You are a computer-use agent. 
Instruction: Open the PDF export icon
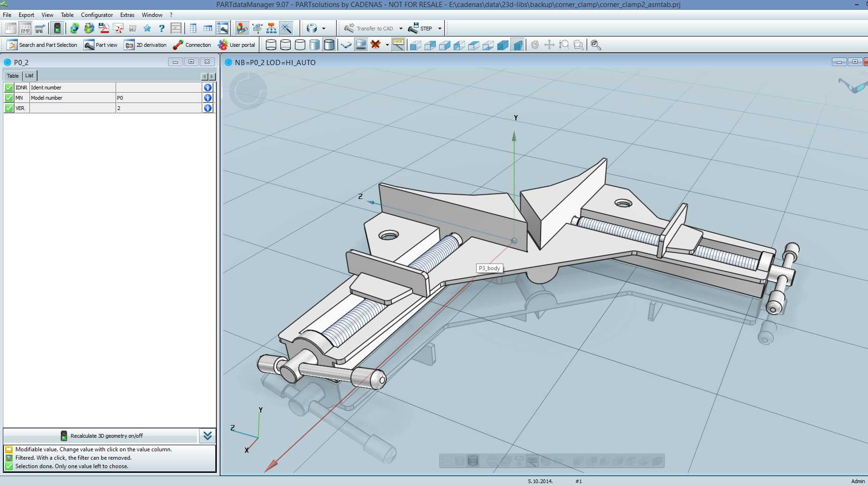point(104,29)
